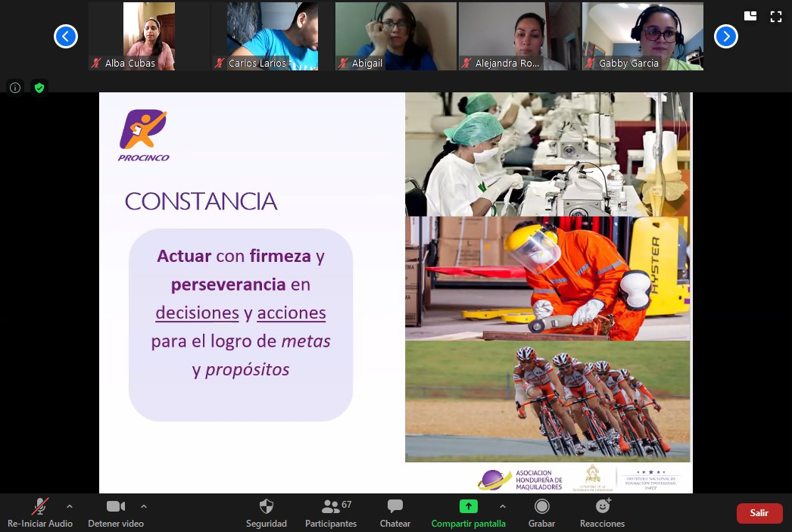Expand audio options arrow next to microphone

pyautogui.click(x=70, y=506)
